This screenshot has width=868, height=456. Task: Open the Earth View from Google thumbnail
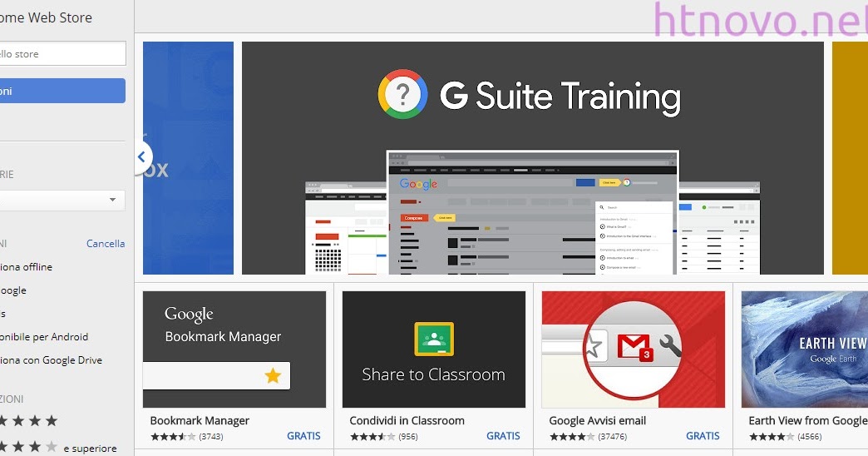click(804, 349)
